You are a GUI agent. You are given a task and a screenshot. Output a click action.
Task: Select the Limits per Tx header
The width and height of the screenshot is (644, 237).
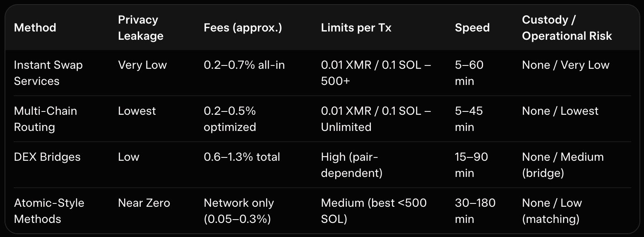[x=356, y=28]
